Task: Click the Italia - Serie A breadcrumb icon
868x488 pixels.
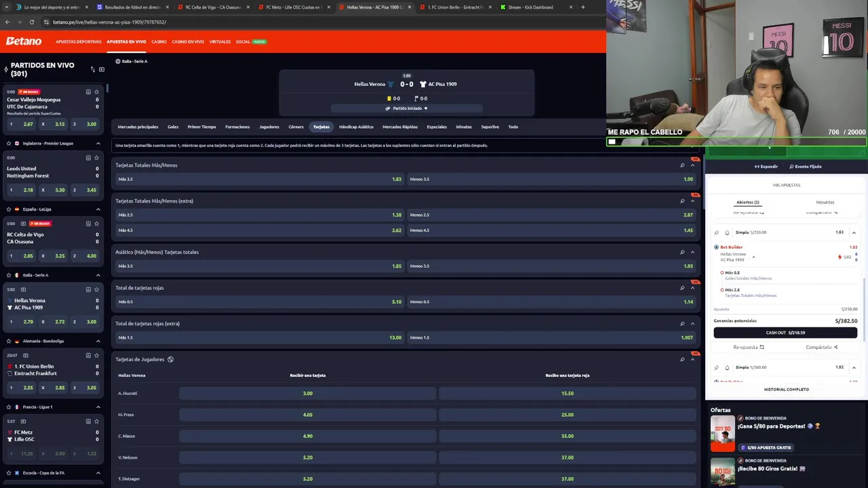Action: [118, 61]
